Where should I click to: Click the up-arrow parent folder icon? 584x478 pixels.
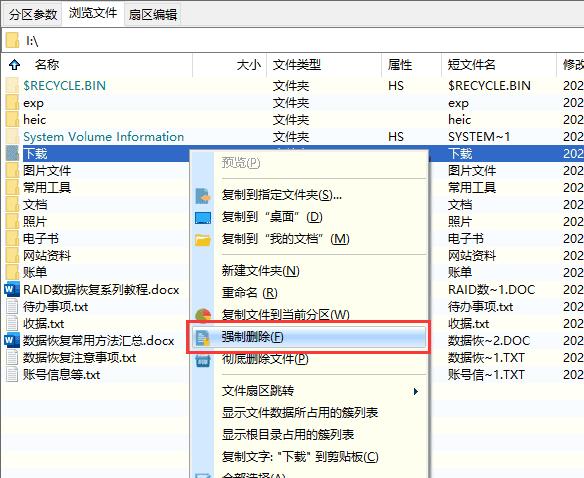(14, 65)
